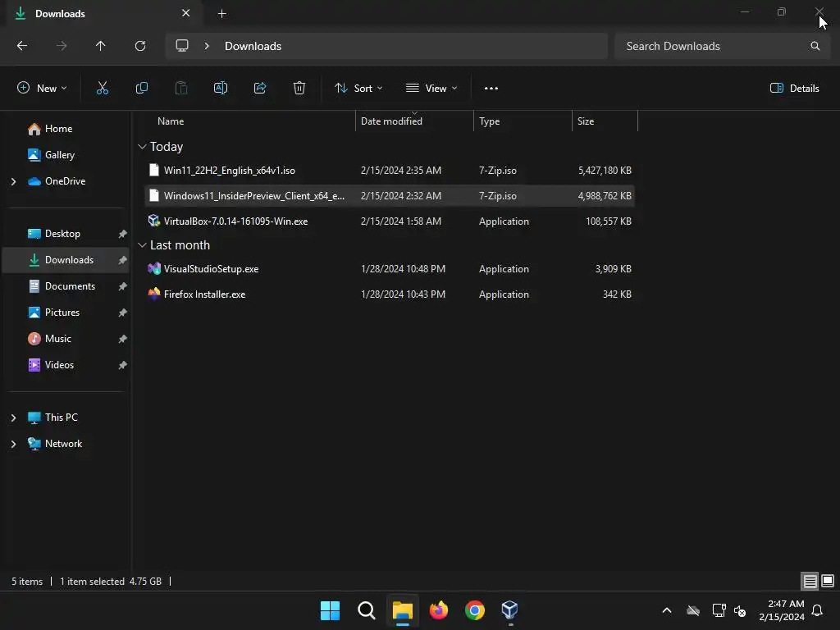Select Firefox Installer.exe file
Image resolution: width=840 pixels, height=630 pixels.
[x=390, y=294]
